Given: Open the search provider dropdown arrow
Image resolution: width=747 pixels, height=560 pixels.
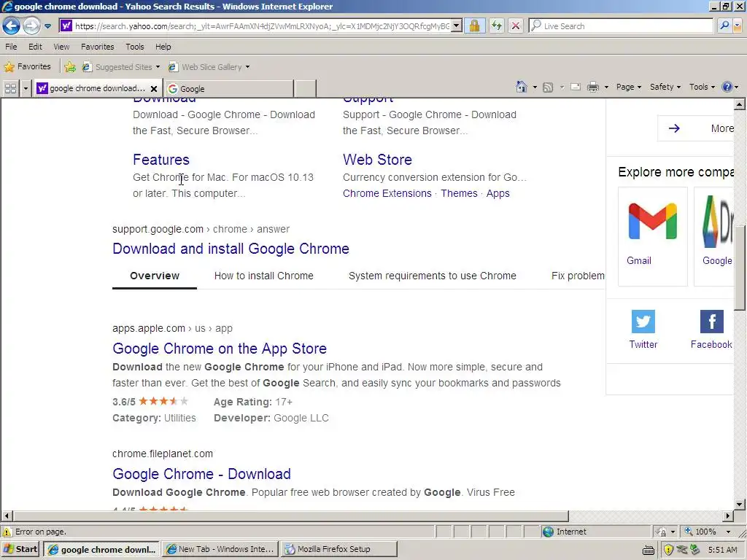Looking at the screenshot, I should click(738, 26).
